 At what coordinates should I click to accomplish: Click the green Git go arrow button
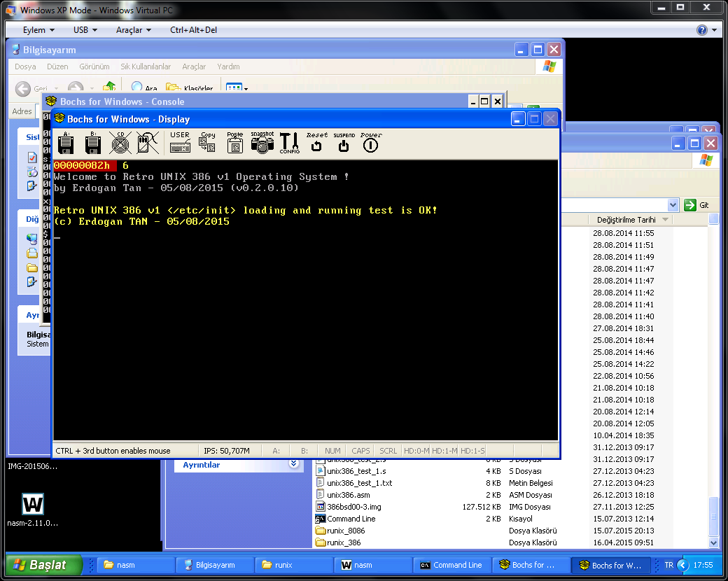pos(690,205)
